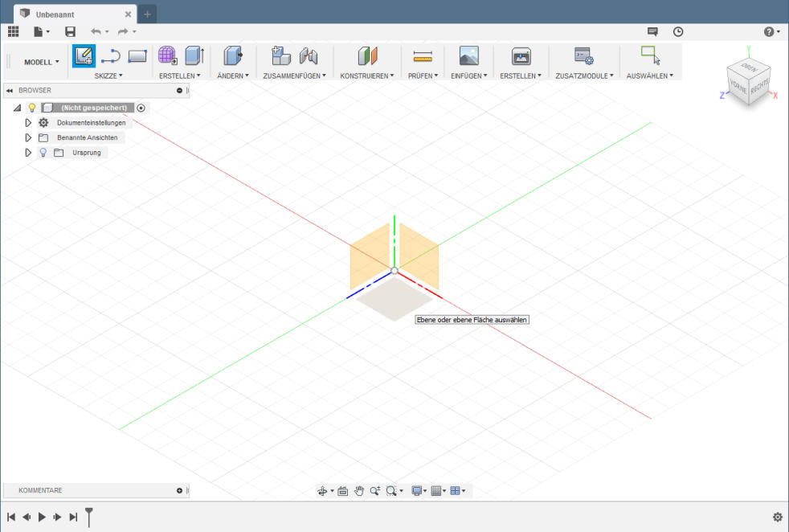The height and width of the screenshot is (532, 789).
Task: Expand the KOMMENTARE panel with plus button
Action: click(180, 490)
